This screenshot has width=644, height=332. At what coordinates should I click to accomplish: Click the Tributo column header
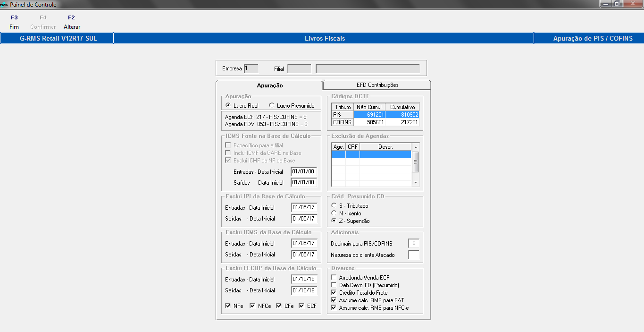tap(343, 107)
